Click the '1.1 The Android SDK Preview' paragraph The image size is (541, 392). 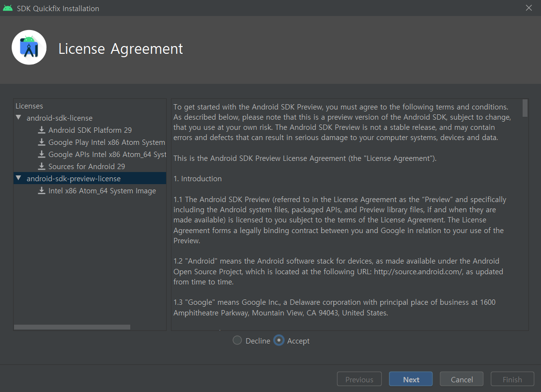(340, 220)
